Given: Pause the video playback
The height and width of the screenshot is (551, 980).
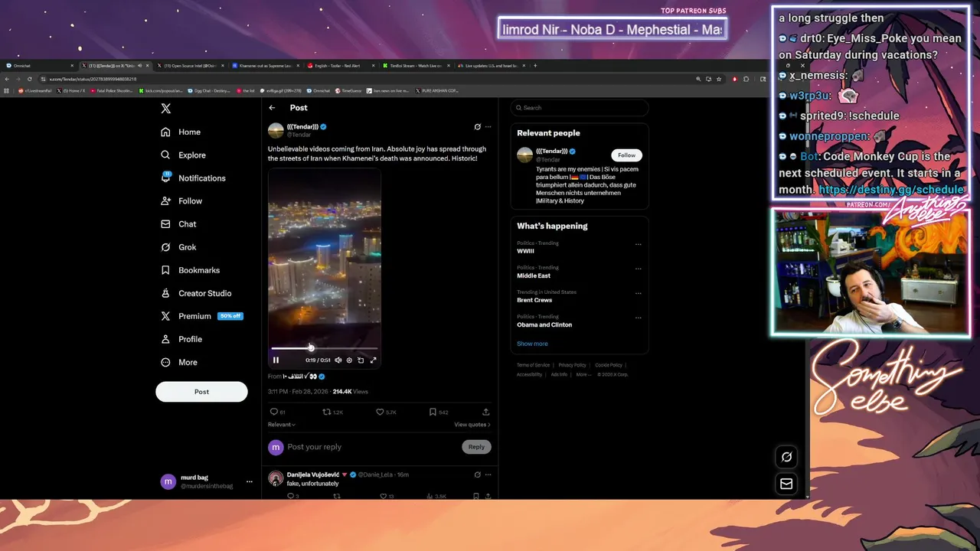Looking at the screenshot, I should tap(276, 360).
